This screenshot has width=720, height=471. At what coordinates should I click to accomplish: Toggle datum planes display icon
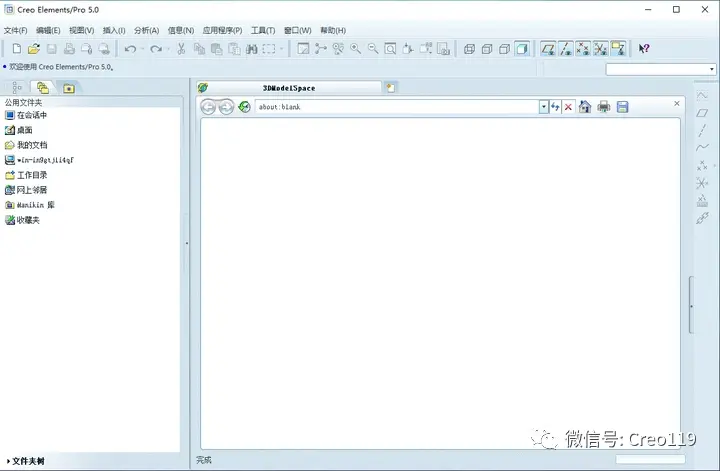point(548,49)
